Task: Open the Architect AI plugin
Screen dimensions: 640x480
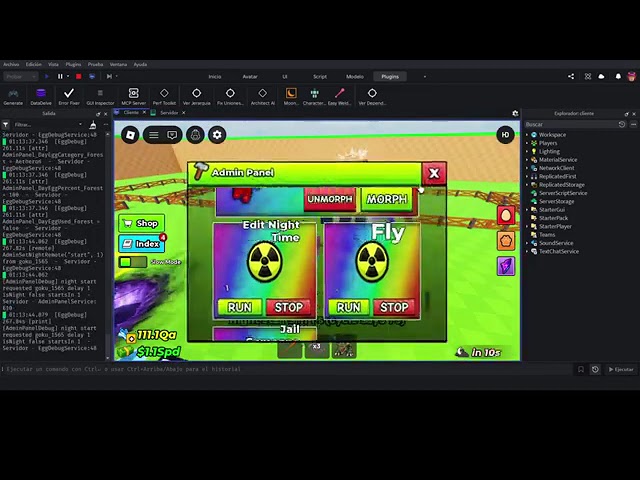Action: 262,96
